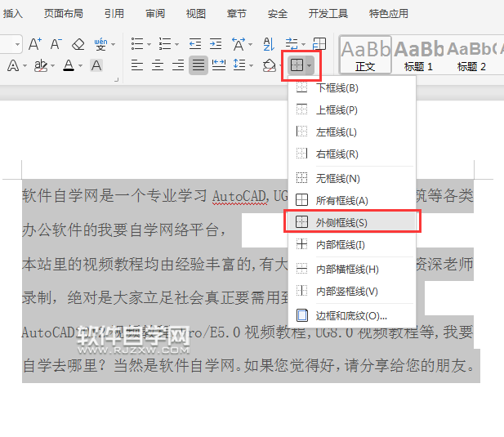504x437 pixels.
Task: Open the 视图 tab
Action: pos(196,14)
